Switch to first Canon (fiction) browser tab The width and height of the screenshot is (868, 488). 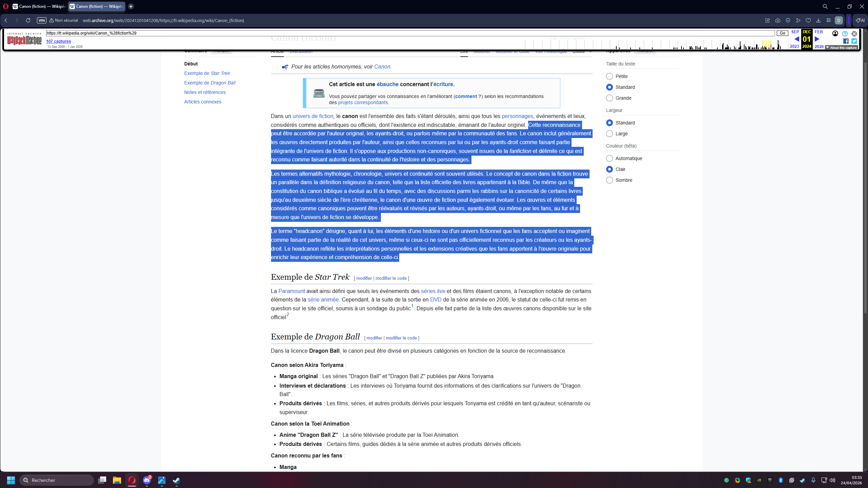(39, 6)
